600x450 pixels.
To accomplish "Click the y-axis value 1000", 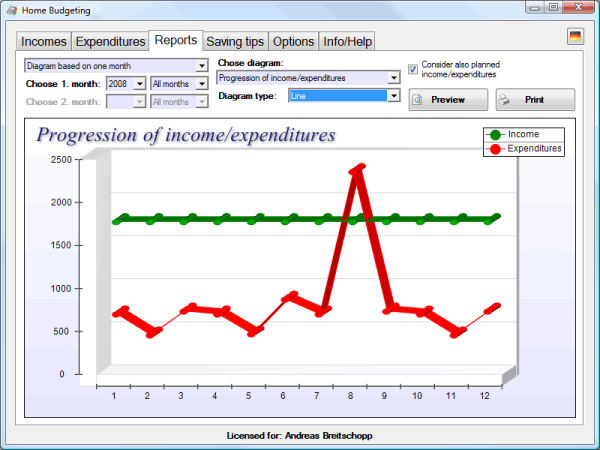I will [x=61, y=289].
